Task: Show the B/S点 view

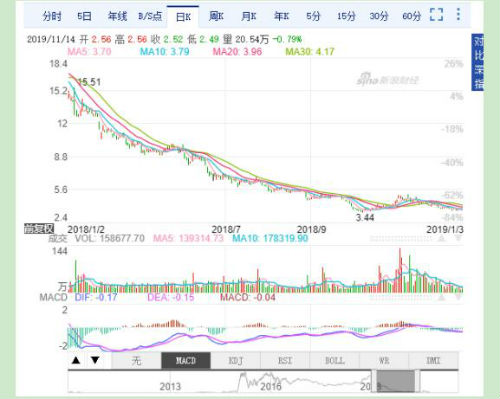Action: pyautogui.click(x=150, y=16)
